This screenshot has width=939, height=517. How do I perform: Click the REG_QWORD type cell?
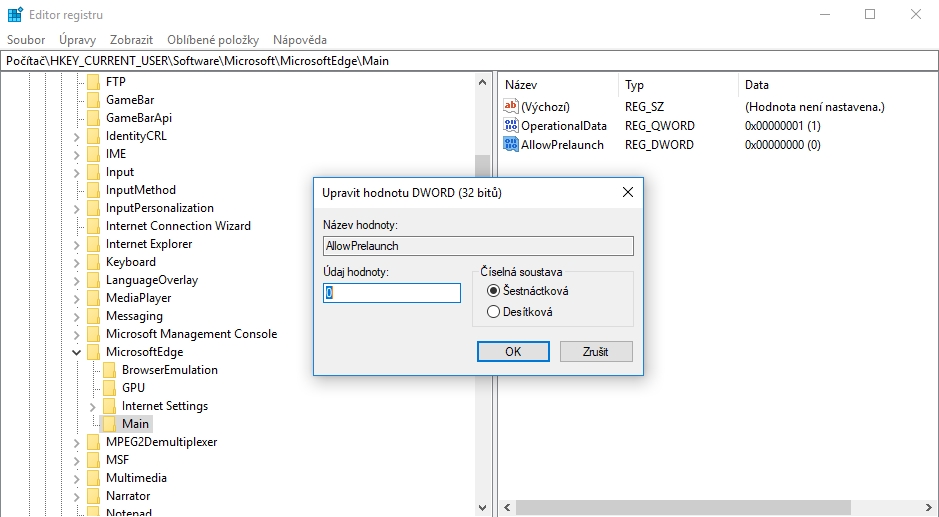[x=660, y=125]
